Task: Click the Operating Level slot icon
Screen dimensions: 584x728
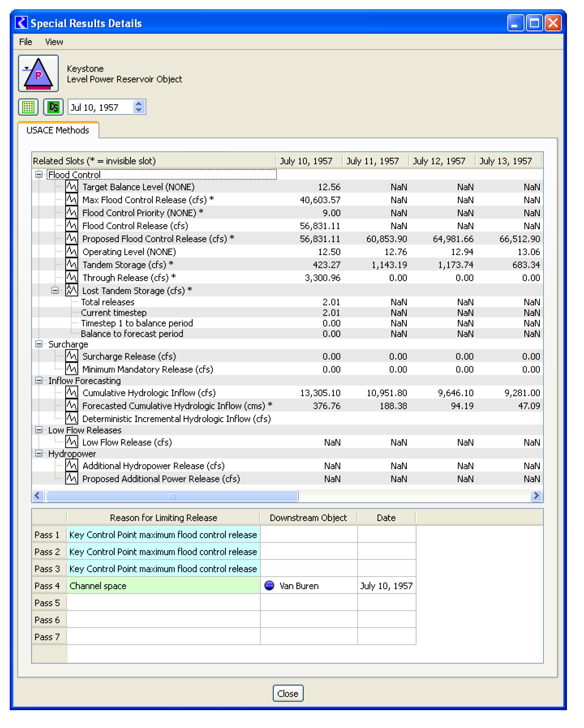Action: pyautogui.click(x=71, y=252)
